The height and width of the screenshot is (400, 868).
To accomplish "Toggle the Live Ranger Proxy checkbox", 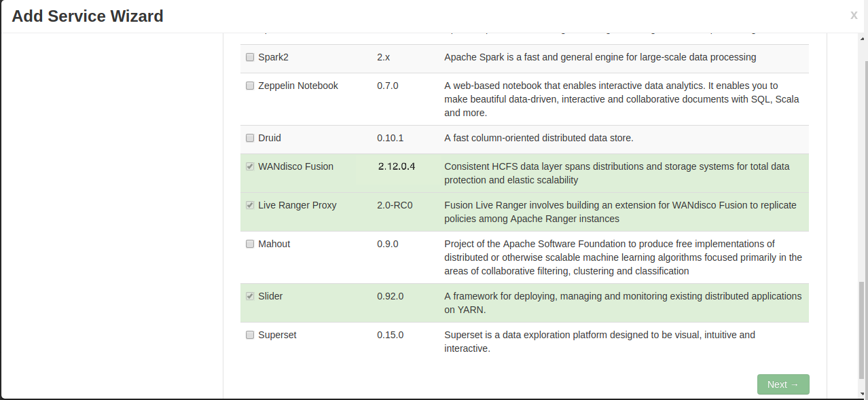I will click(250, 206).
